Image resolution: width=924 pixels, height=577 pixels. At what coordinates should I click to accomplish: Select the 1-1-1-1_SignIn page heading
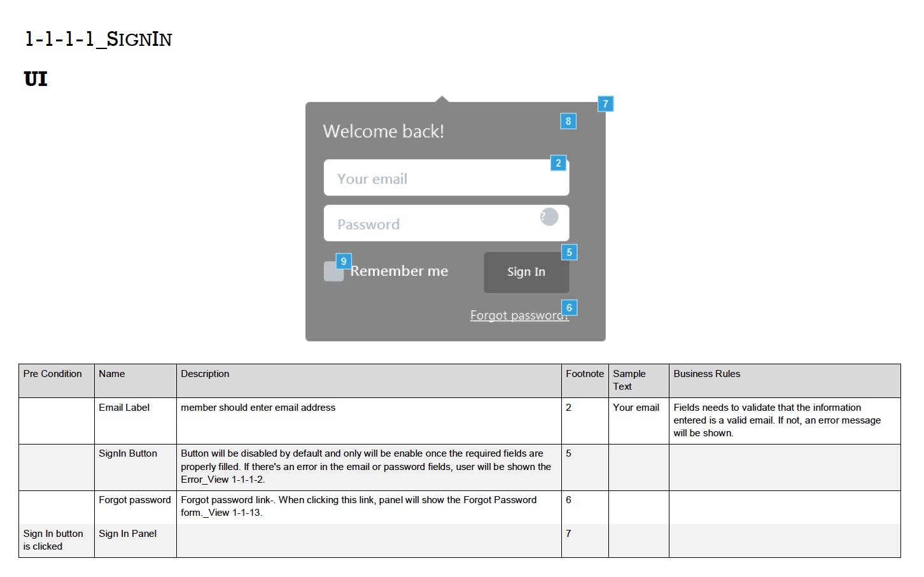coord(98,39)
